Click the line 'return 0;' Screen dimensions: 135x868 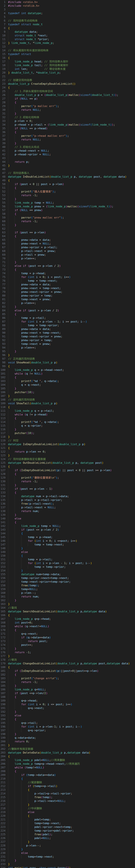click(22, 741)
